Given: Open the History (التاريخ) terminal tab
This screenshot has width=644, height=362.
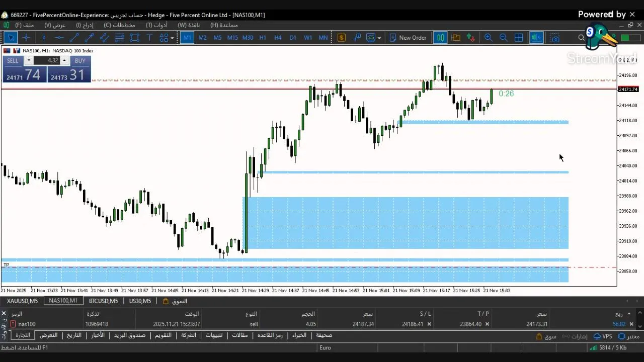Looking at the screenshot, I should tap(74, 335).
